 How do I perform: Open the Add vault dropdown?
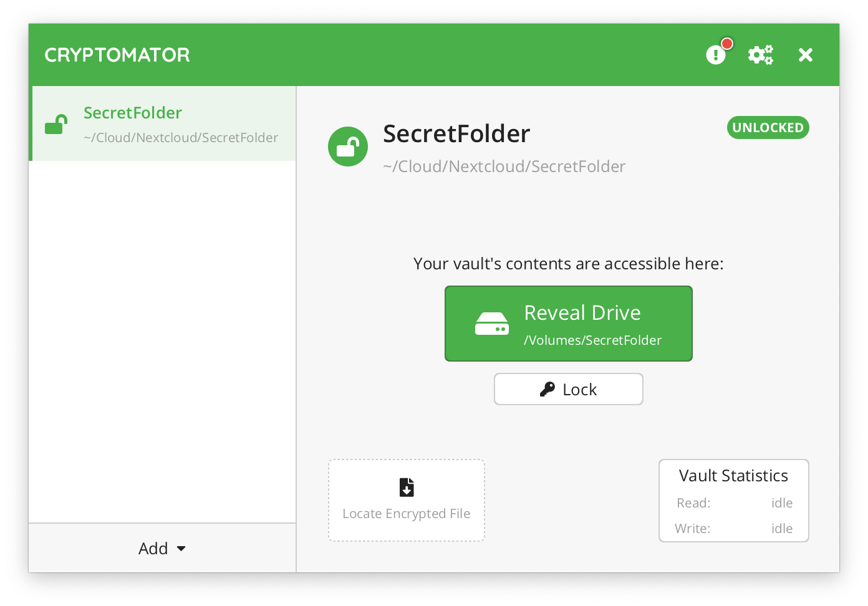162,548
